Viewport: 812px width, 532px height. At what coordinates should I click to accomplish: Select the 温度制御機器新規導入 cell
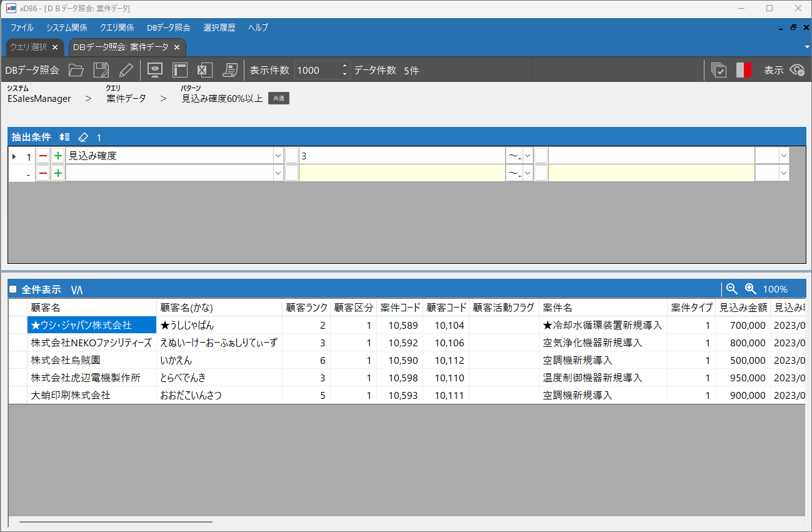coord(603,378)
